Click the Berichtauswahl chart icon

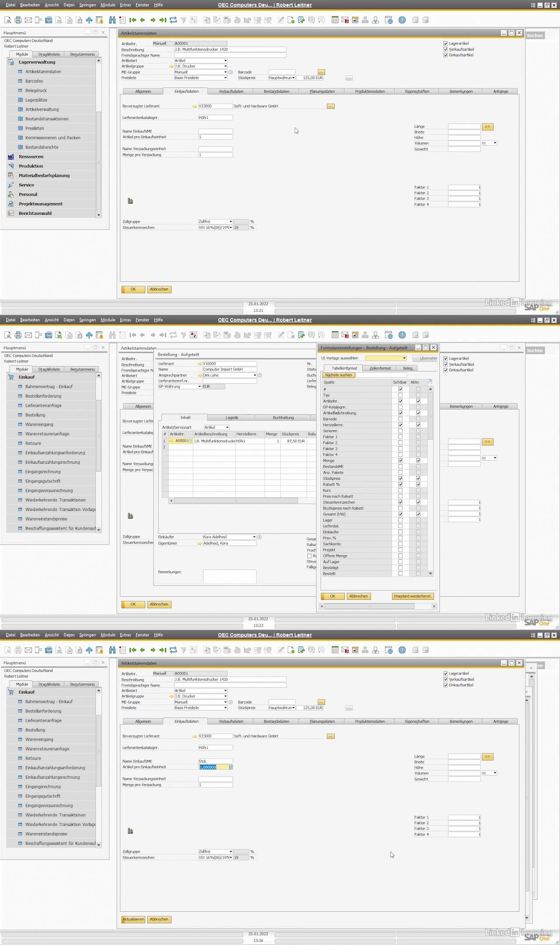(11, 213)
